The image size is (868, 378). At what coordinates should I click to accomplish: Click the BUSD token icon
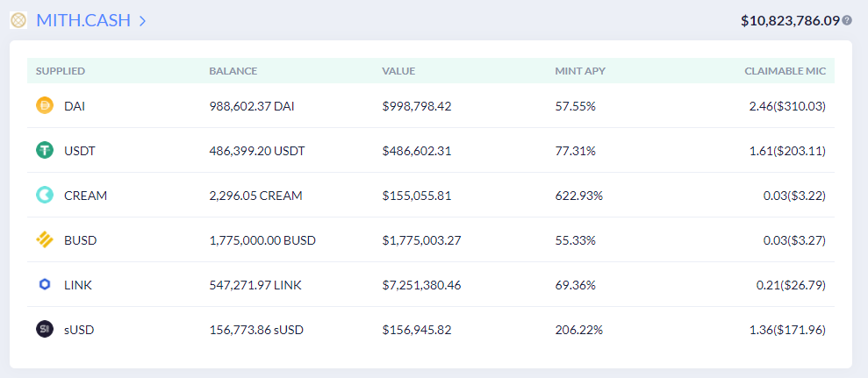(x=44, y=239)
